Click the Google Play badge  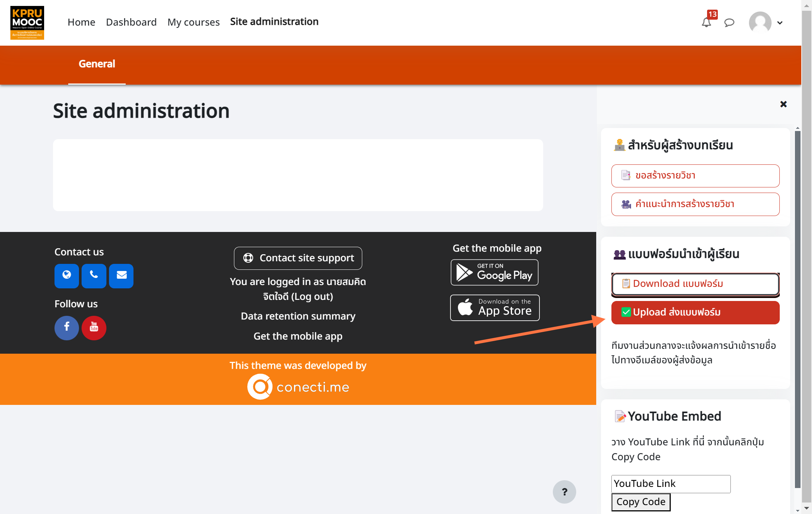pos(495,272)
